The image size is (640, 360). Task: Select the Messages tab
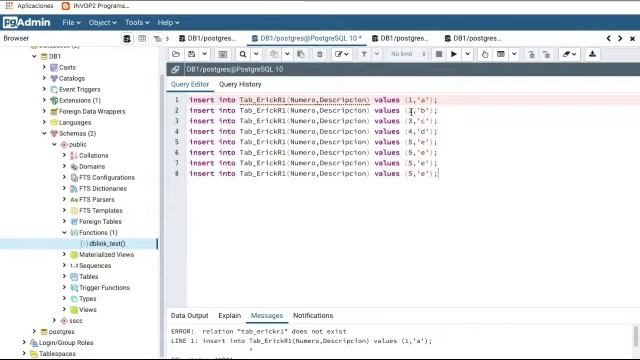[x=267, y=316]
